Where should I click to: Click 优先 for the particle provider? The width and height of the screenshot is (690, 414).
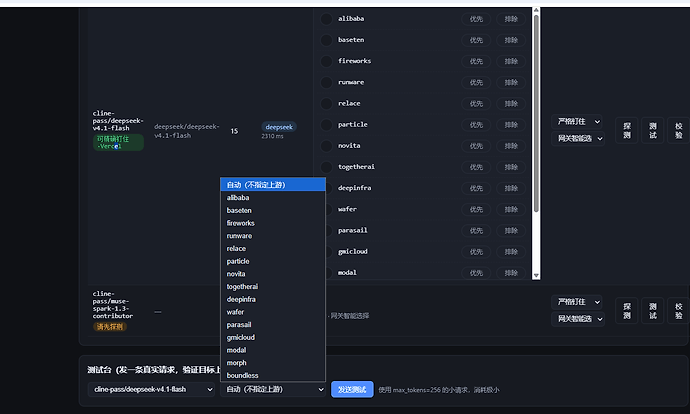476,125
